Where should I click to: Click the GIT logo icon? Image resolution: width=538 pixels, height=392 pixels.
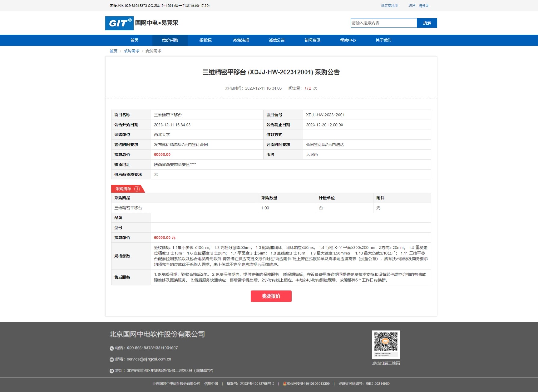pos(119,23)
